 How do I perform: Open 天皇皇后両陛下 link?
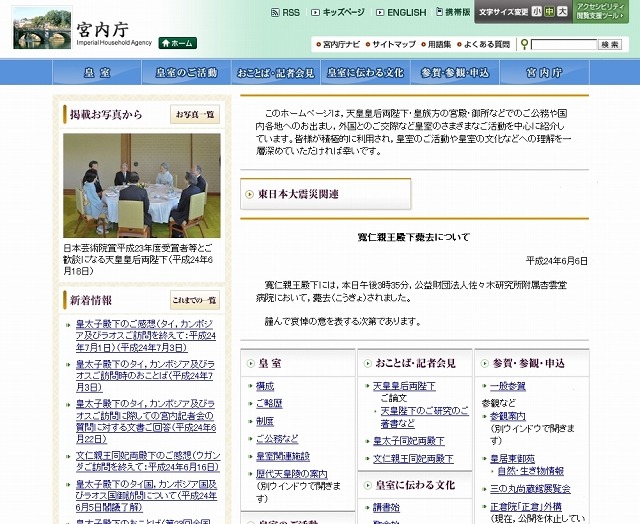[404, 386]
